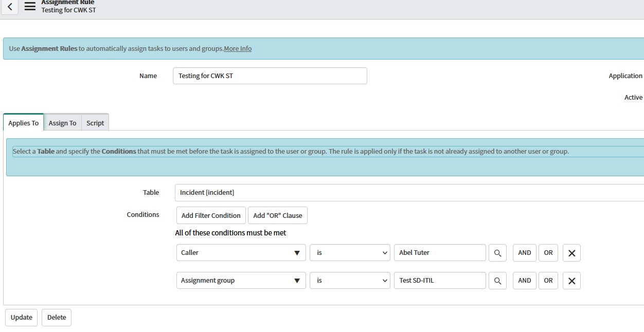Open the Caller field dropdown
The height and width of the screenshot is (332, 644).
241,253
